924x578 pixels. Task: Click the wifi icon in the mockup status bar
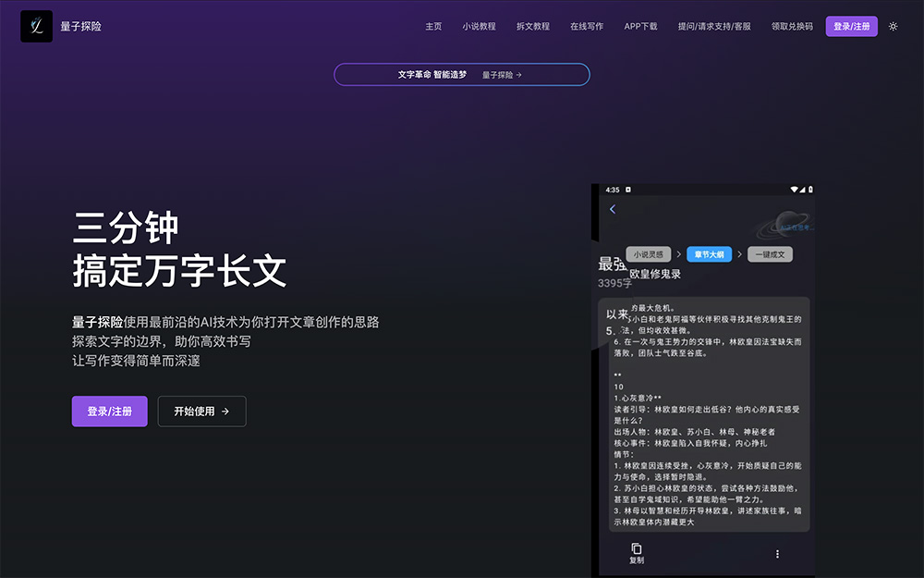click(795, 189)
